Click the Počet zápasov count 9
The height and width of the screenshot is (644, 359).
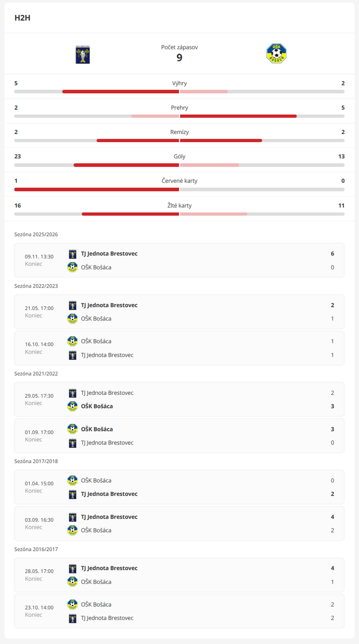179,58
